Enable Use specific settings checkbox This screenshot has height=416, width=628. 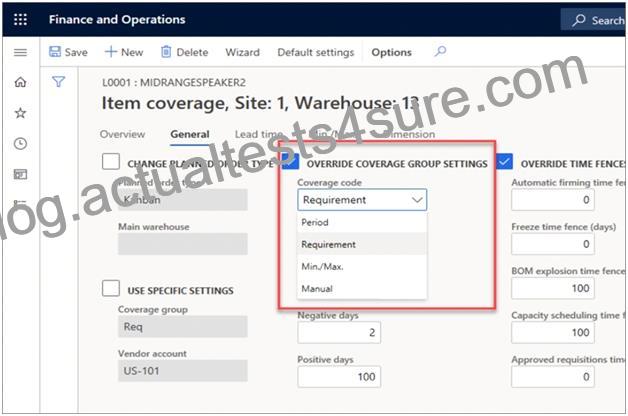111,288
